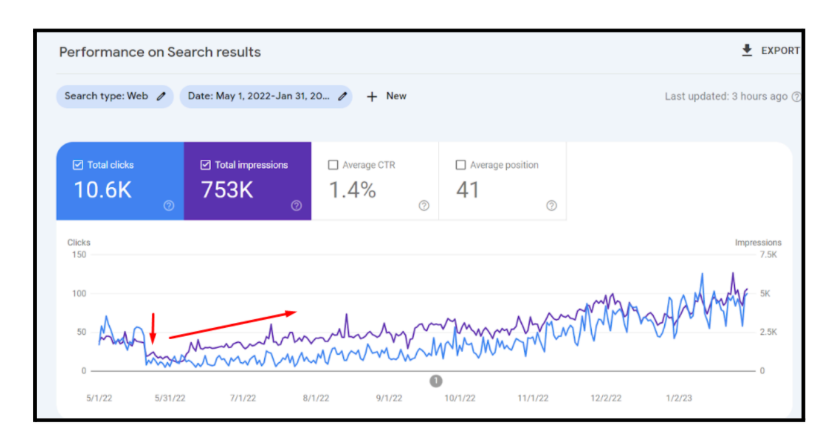Click the New filter button
This screenshot has width=831, height=437.
387,96
